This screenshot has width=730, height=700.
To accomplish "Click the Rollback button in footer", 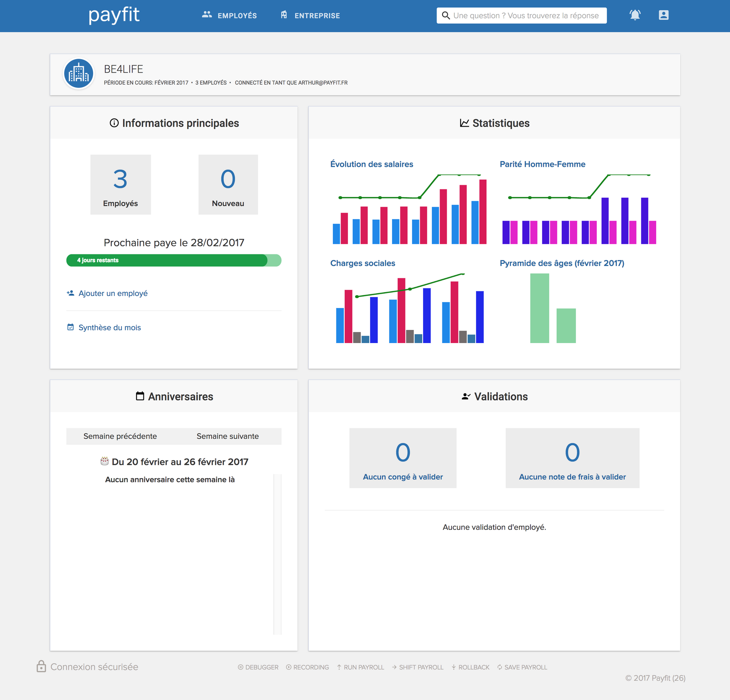I will click(x=470, y=667).
